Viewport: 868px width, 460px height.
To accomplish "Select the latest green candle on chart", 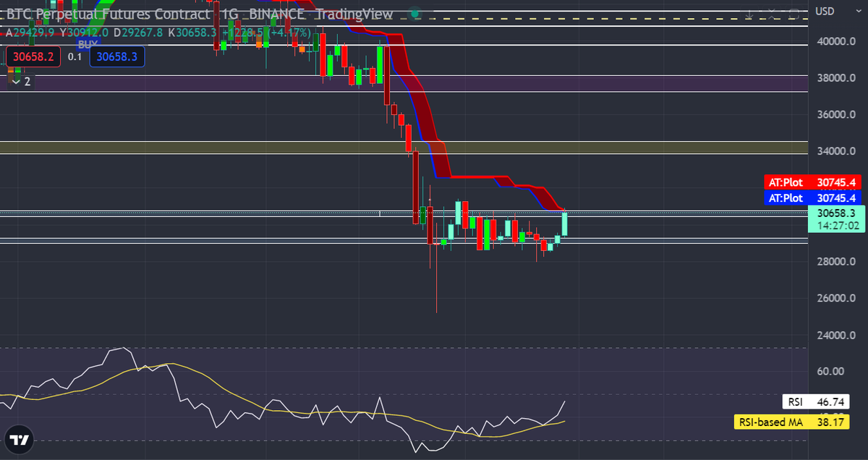I will [564, 223].
